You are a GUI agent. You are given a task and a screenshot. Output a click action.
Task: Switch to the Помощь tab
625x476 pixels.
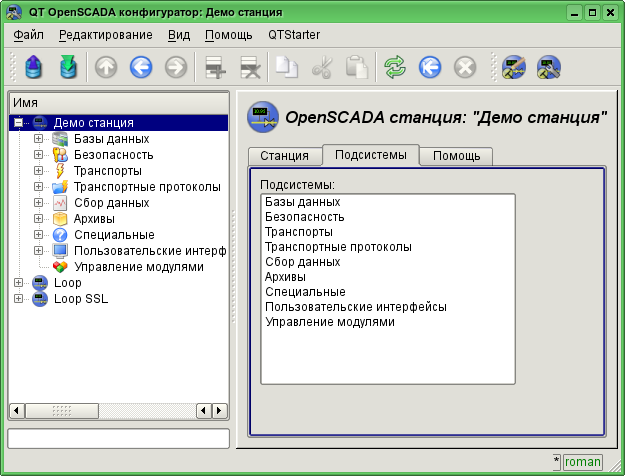(x=456, y=156)
